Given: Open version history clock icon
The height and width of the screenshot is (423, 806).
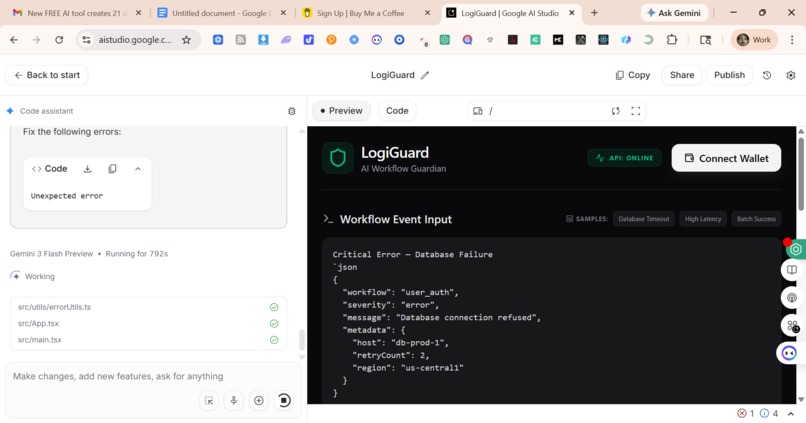Looking at the screenshot, I should tap(767, 75).
